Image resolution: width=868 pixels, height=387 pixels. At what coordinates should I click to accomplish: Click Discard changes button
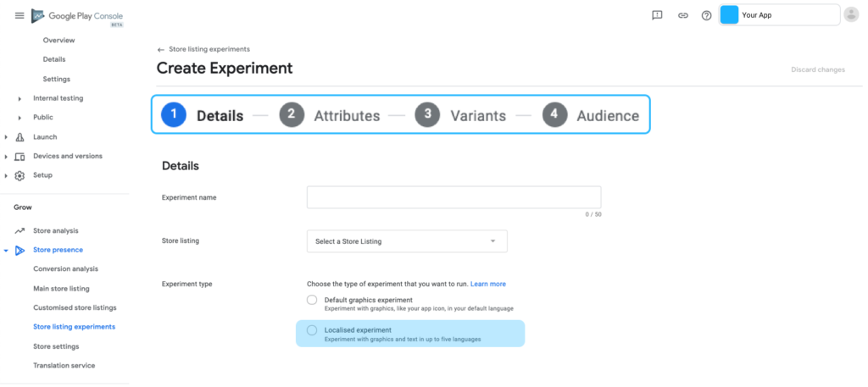[x=818, y=69]
